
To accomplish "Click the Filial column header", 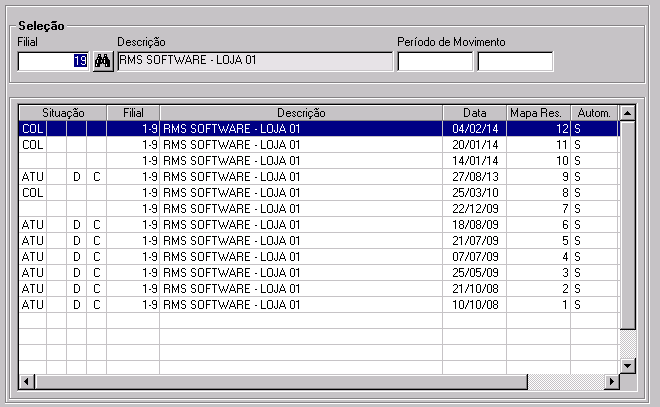I will coord(134,113).
